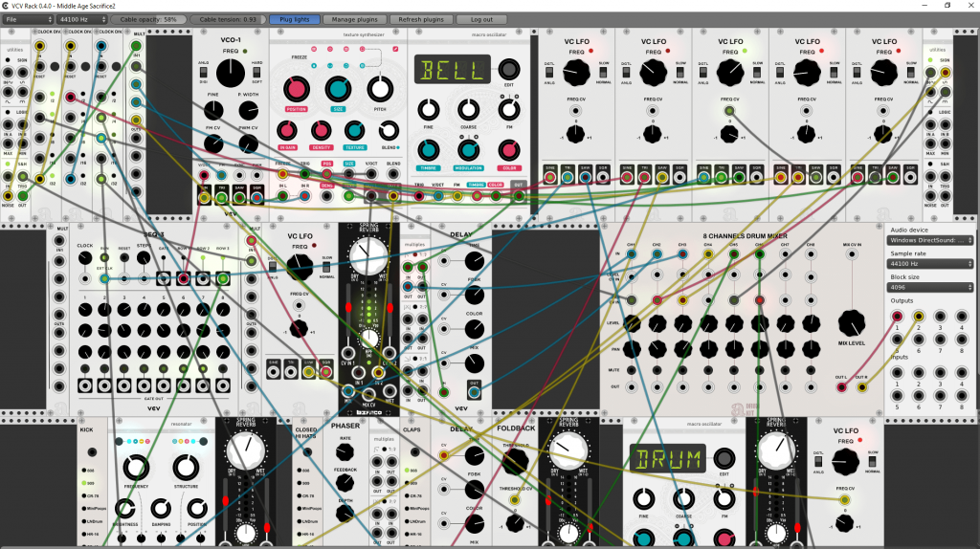Click the Refresh plugins button
The image size is (980, 549).
pyautogui.click(x=421, y=19)
